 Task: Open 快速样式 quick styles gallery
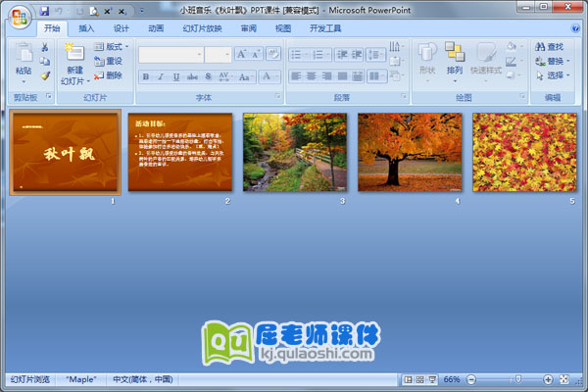coord(486,62)
